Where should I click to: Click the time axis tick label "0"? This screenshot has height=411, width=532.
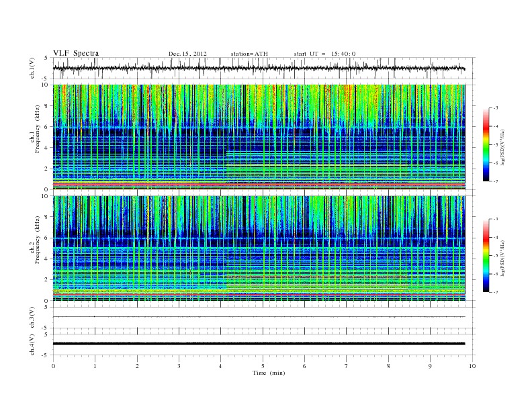click(x=53, y=366)
